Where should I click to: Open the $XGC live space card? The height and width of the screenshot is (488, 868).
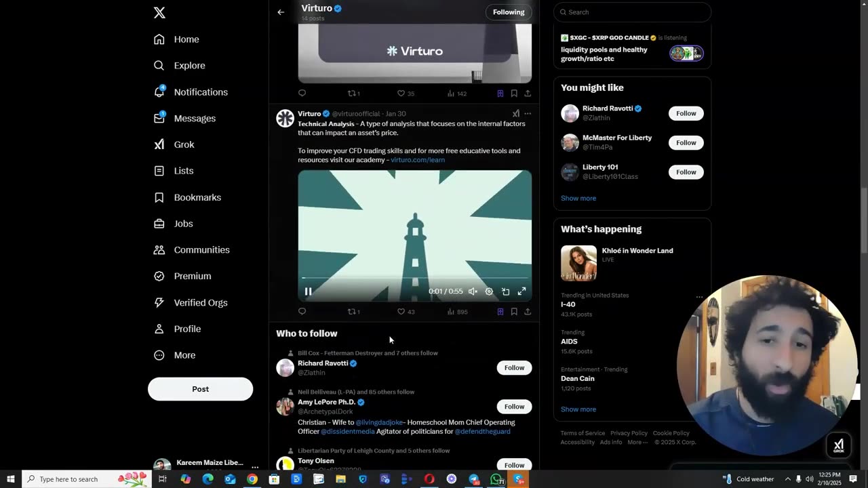pyautogui.click(x=632, y=48)
